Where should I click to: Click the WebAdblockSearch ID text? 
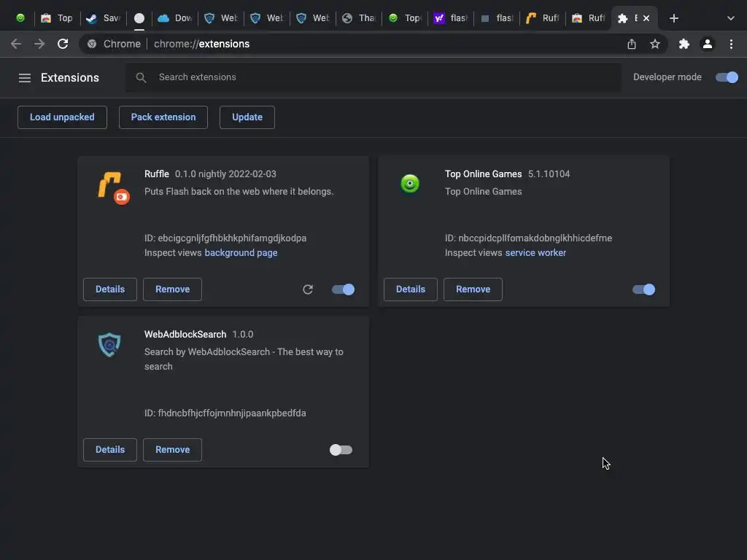[225, 413]
